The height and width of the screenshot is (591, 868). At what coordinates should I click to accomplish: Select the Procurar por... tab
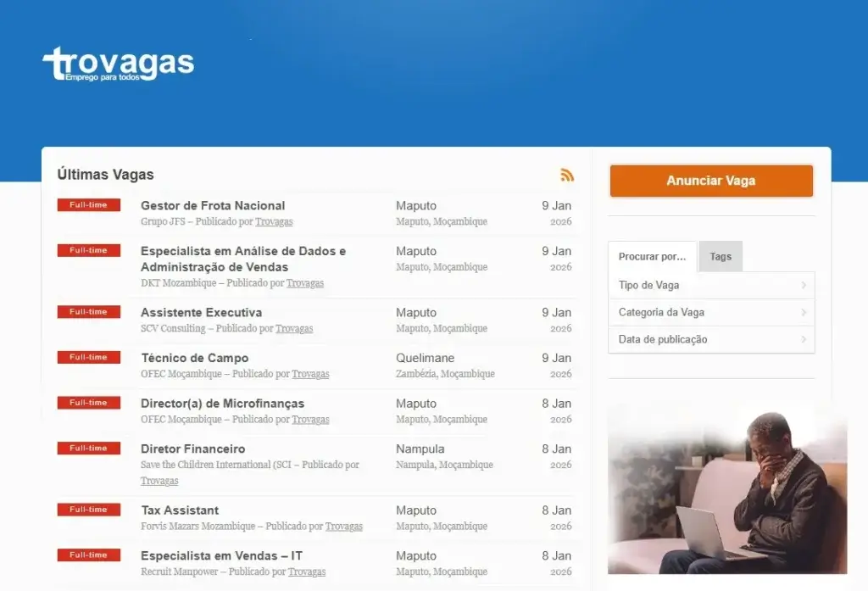[x=652, y=256]
